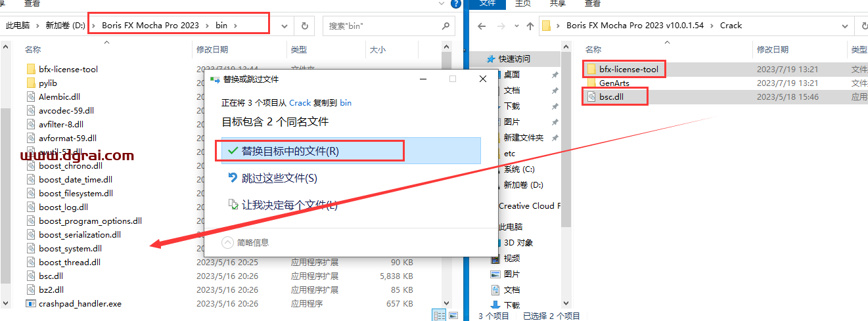Select bsc.dll in Crack window
This screenshot has width=868, height=321.
click(x=611, y=96)
